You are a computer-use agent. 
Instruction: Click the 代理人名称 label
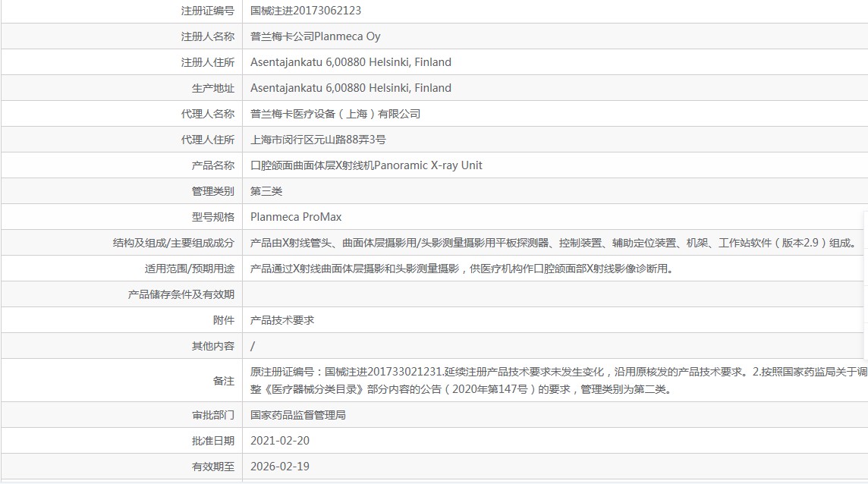[x=208, y=114]
